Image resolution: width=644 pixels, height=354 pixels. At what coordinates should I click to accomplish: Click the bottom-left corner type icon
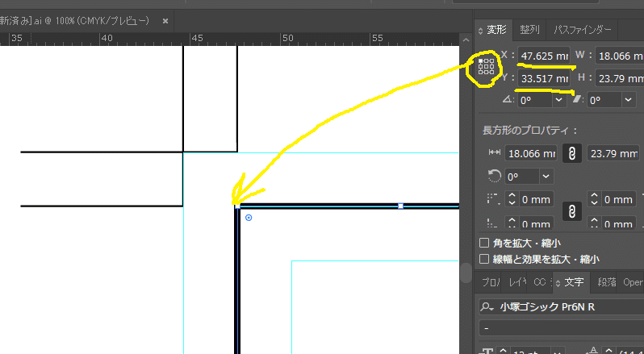[492, 223]
